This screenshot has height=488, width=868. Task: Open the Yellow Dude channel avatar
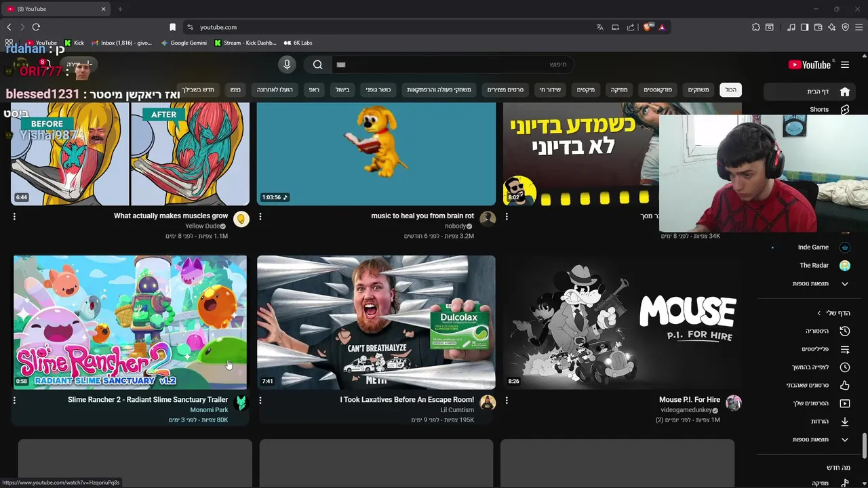(241, 219)
